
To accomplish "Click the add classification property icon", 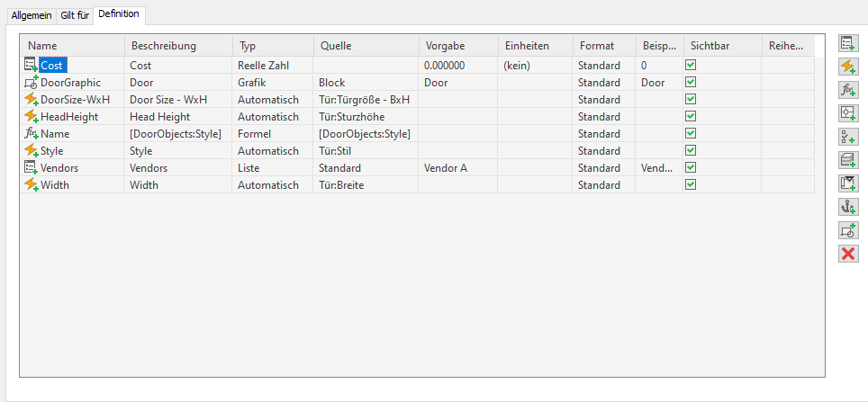I will pyautogui.click(x=847, y=137).
